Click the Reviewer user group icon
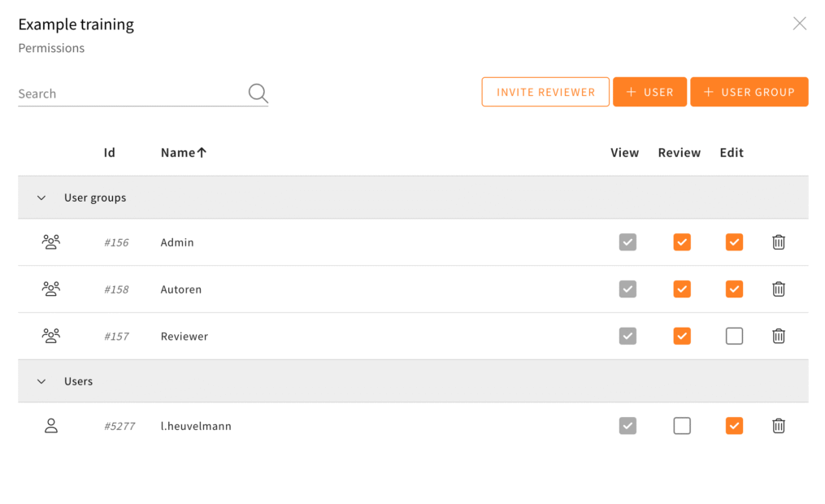The image size is (825, 504). point(51,337)
